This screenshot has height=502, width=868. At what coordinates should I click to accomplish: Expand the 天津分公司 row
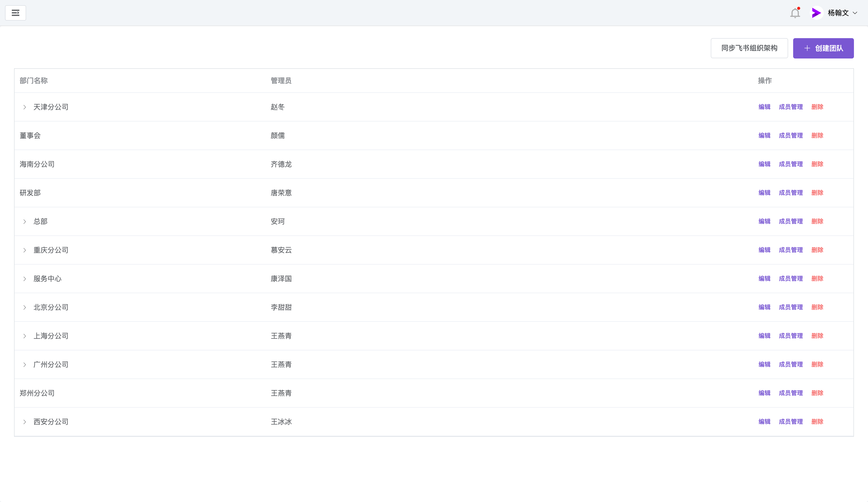[x=25, y=107]
